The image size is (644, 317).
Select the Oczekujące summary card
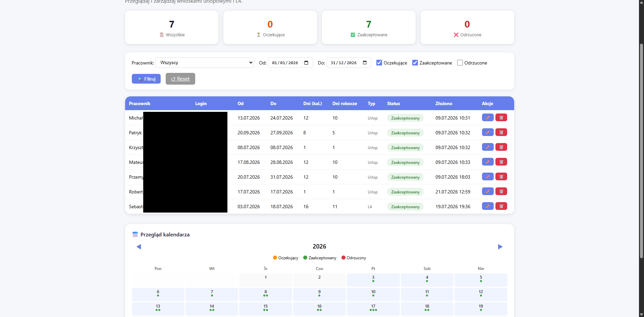pyautogui.click(x=270, y=28)
